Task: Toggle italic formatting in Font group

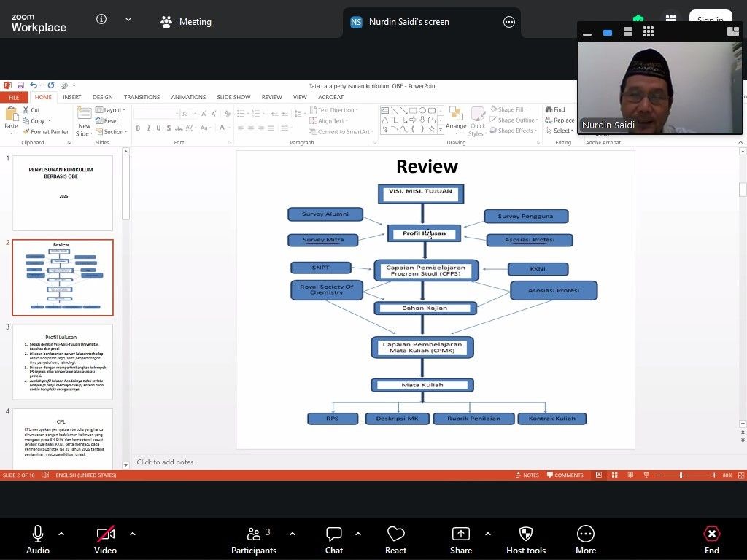Action: 148,128
